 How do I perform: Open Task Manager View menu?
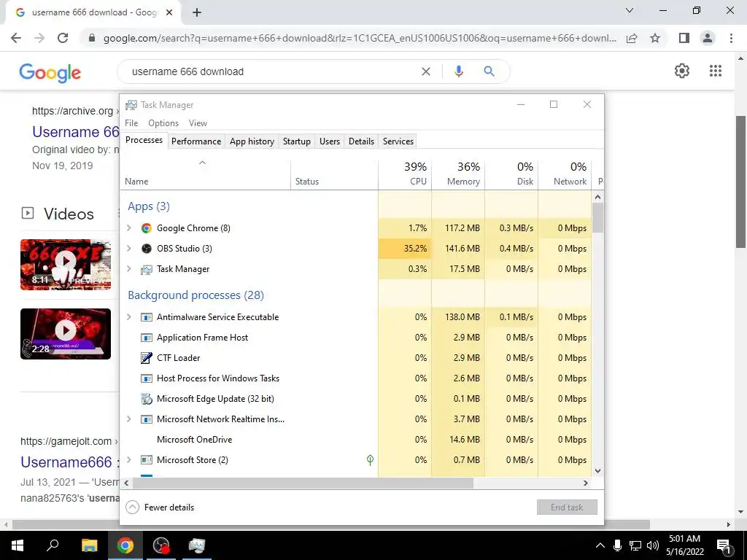coord(198,123)
